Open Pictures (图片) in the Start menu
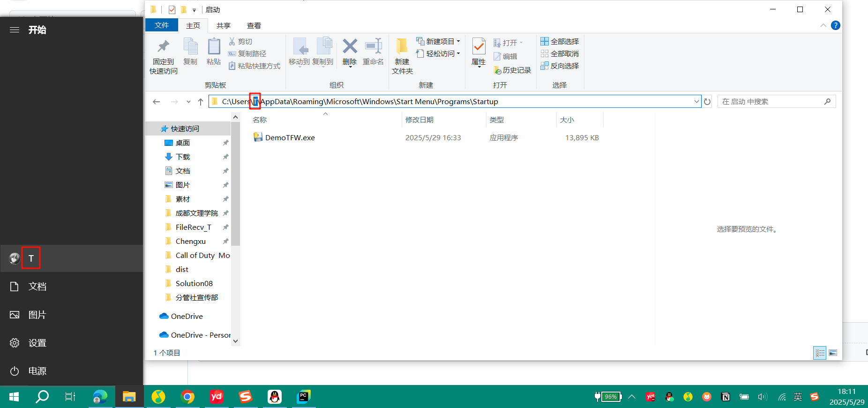This screenshot has height=408, width=868. (71, 315)
